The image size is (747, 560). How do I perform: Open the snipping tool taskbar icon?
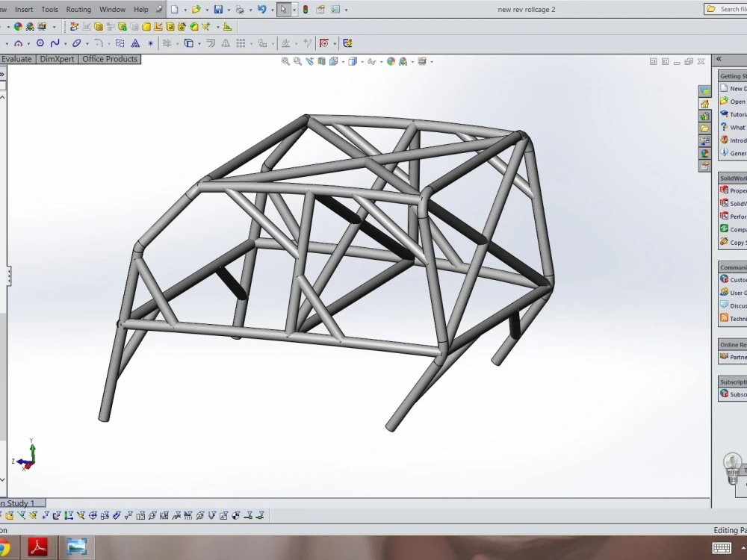click(x=76, y=547)
